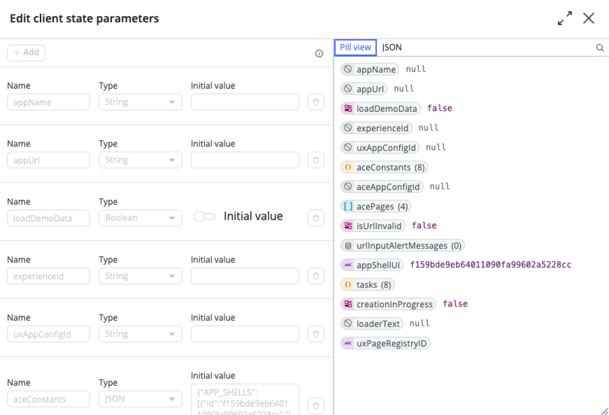Click the null icon on experienceId pill
609x415 pixels.
tap(348, 128)
